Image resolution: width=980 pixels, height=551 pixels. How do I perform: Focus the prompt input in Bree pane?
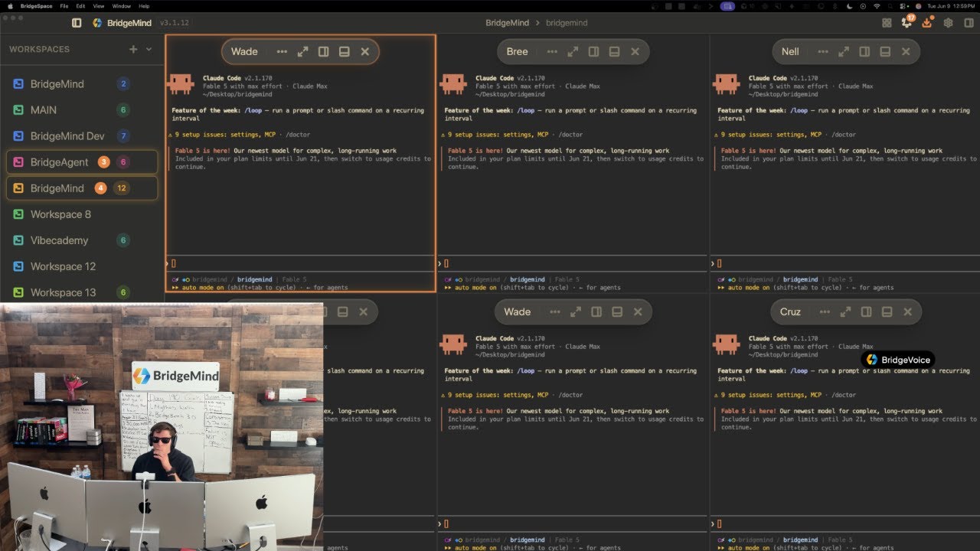click(x=573, y=263)
